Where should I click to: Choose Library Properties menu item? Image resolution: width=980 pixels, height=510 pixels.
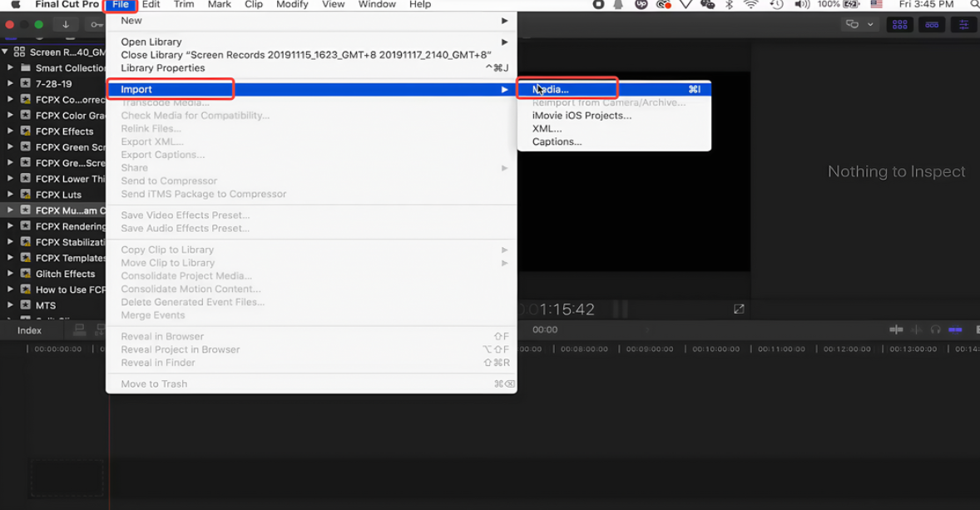click(x=311, y=68)
